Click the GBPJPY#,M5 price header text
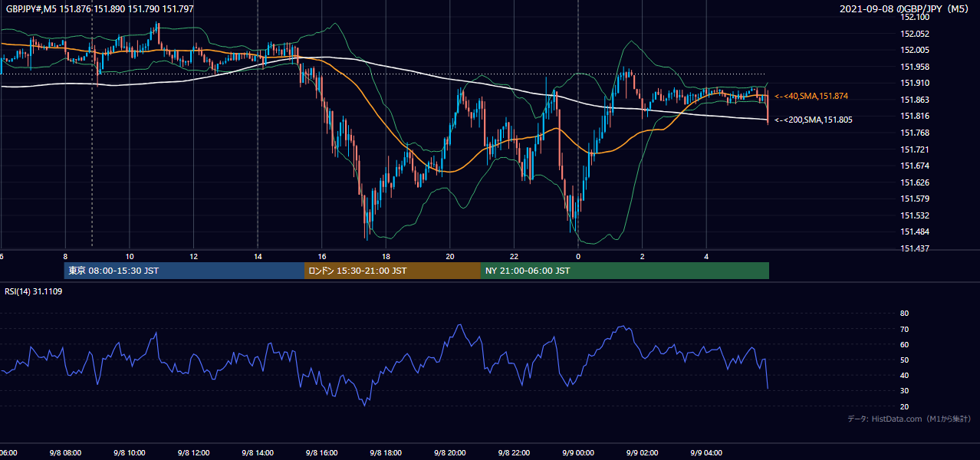 [x=100, y=9]
